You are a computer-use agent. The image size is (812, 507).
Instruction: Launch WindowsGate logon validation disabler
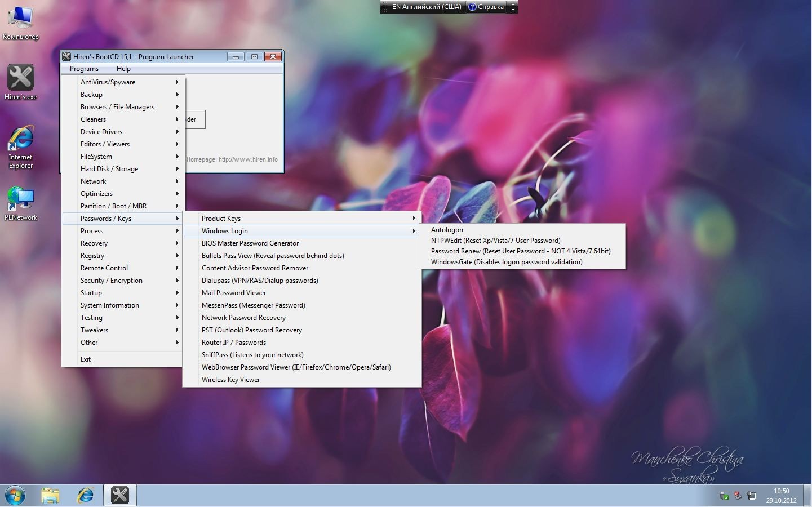pos(522,262)
